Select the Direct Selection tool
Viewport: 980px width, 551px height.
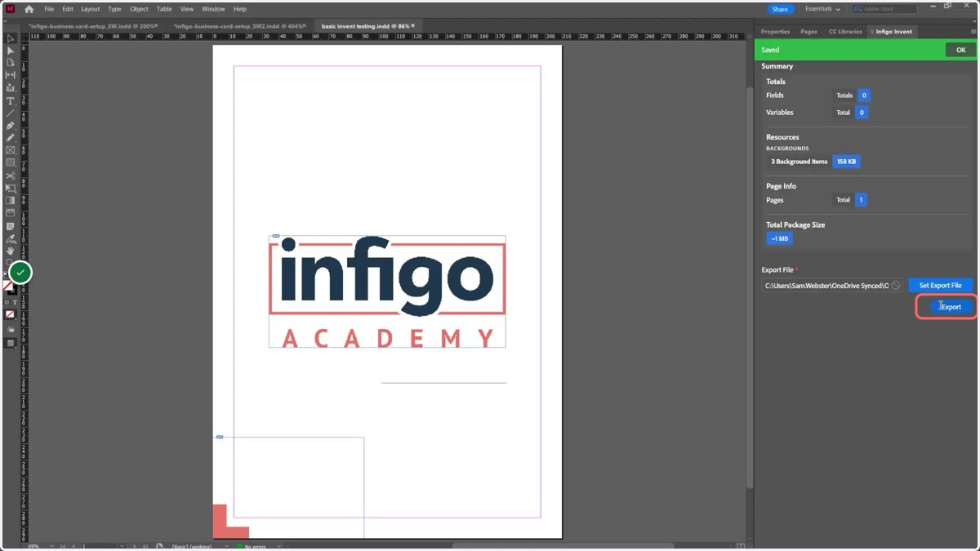11,51
